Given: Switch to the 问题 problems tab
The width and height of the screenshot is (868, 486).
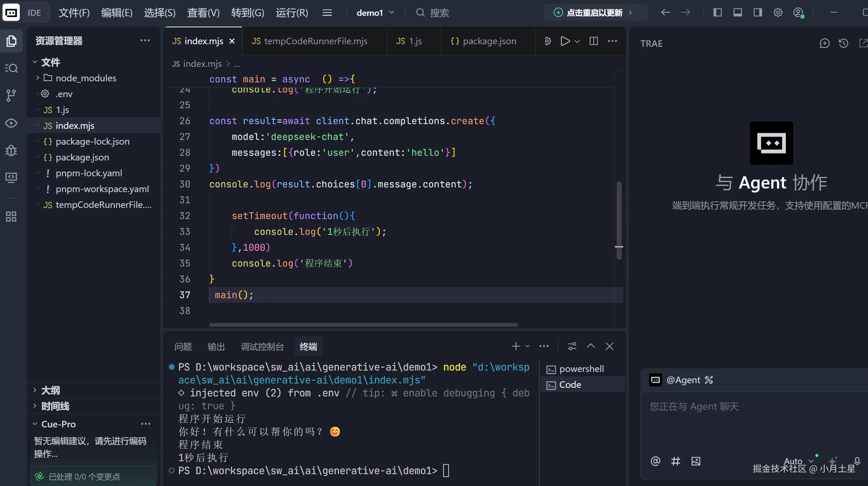Looking at the screenshot, I should point(183,346).
